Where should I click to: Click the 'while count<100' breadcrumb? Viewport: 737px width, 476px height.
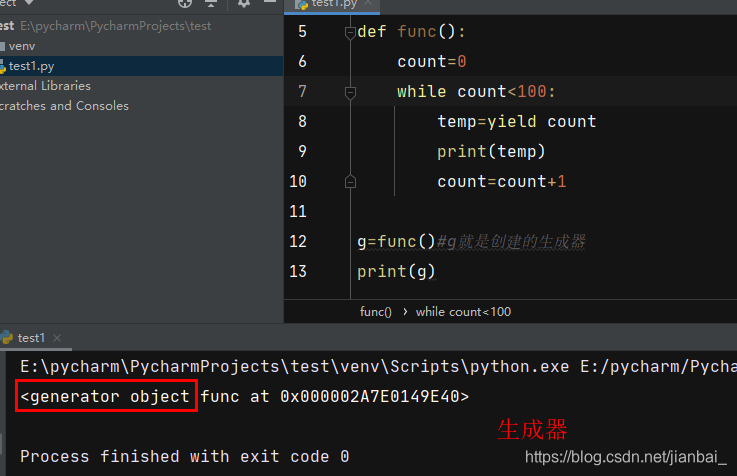click(463, 312)
